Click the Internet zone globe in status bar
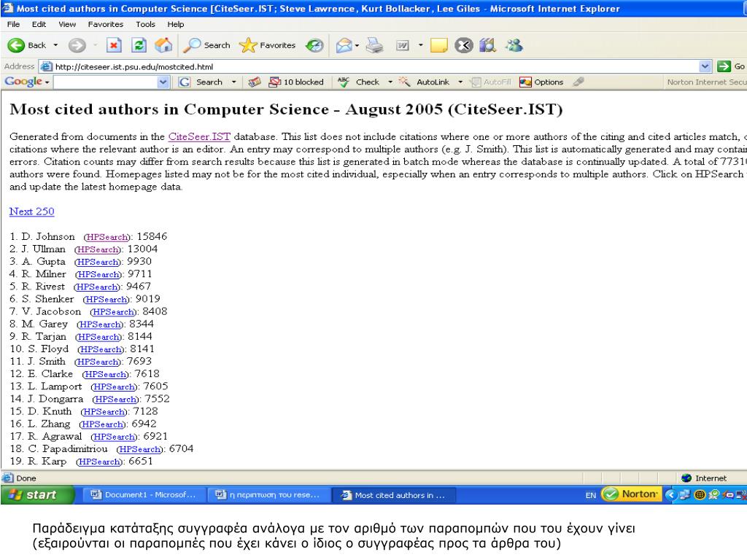This screenshot has height=560, width=747. pos(686,478)
